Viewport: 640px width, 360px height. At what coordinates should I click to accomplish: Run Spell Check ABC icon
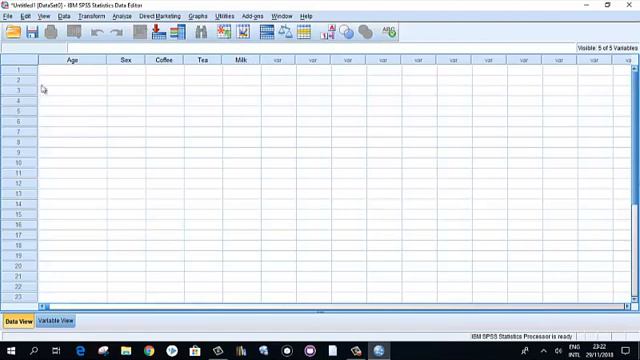click(x=389, y=32)
